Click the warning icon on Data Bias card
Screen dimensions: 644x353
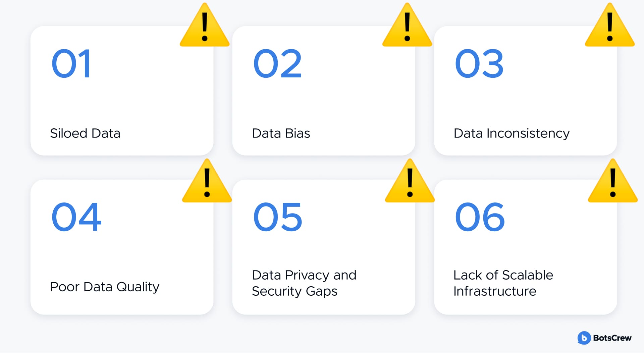point(407,25)
